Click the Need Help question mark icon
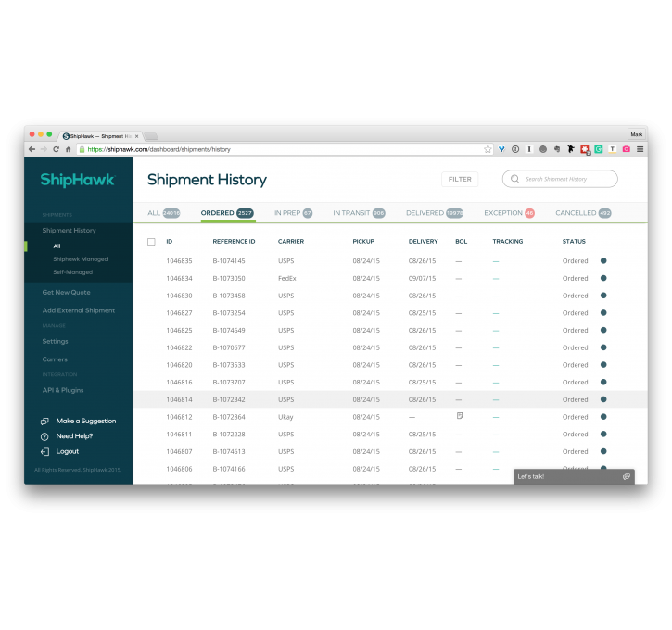Viewport: 672px width, 630px height. (44, 436)
